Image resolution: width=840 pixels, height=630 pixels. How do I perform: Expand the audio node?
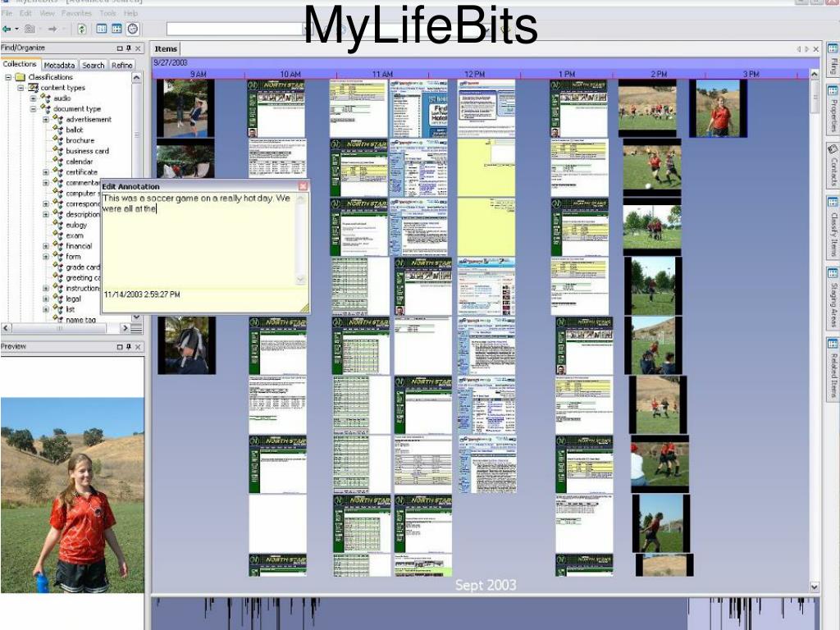pyautogui.click(x=33, y=98)
